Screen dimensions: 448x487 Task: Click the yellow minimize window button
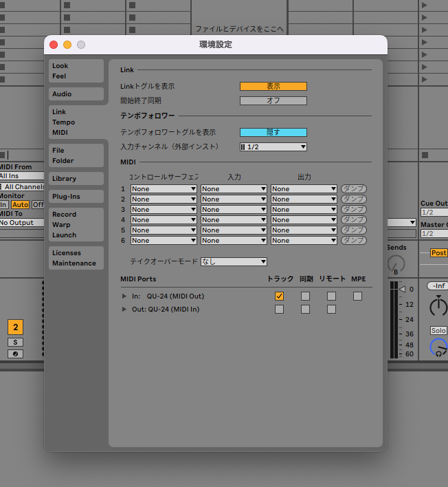coord(67,45)
